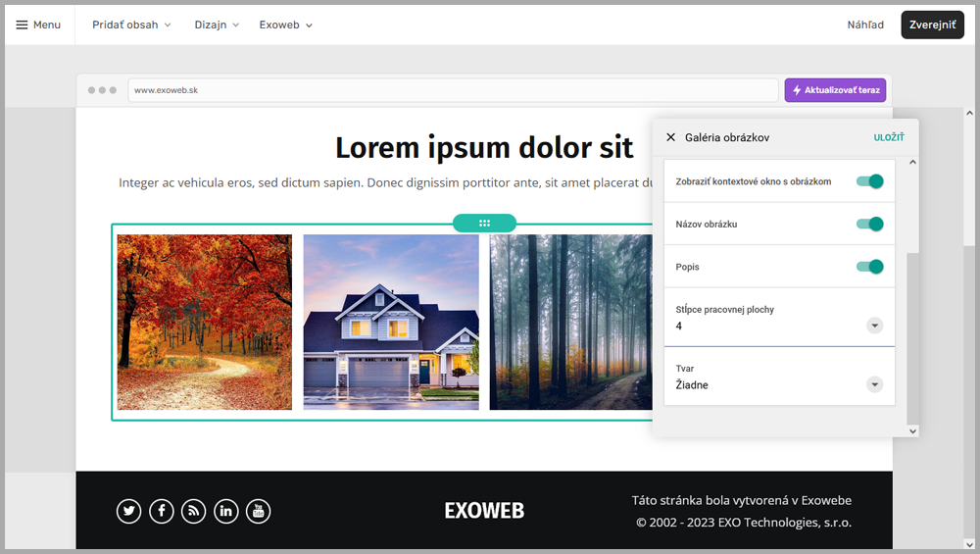Open the RSS feed footer icon

[194, 512]
